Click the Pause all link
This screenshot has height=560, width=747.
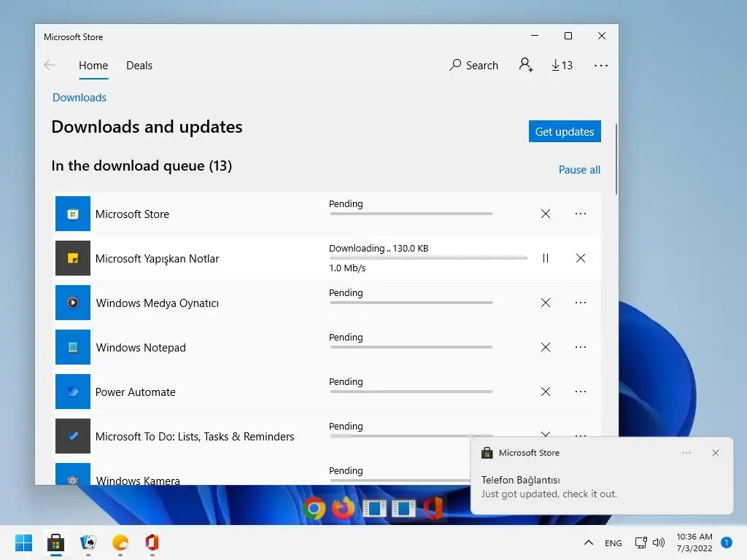[579, 169]
